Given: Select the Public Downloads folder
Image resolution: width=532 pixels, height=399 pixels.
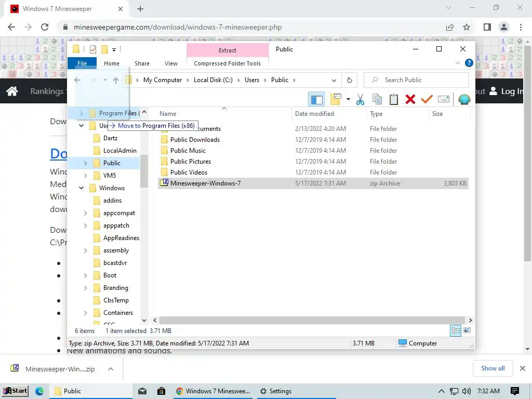Looking at the screenshot, I should coord(195,139).
